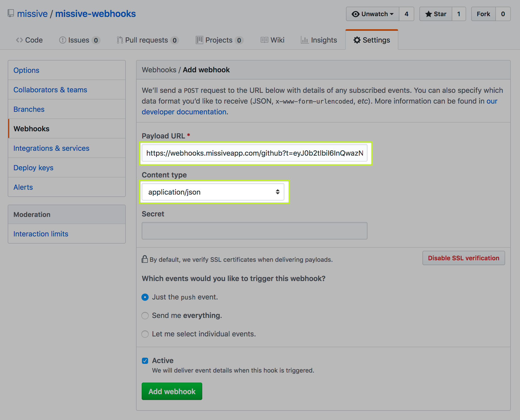
Task: Click the Issues tab exclamation icon
Action: pyautogui.click(x=63, y=40)
